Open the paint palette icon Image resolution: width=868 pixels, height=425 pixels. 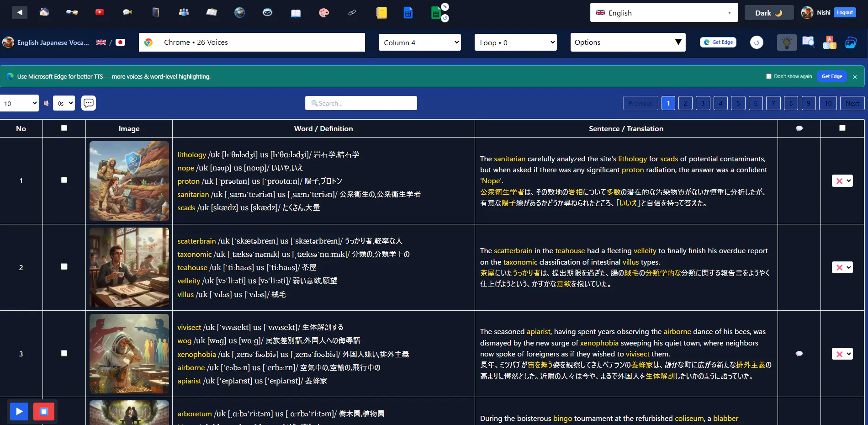tap(324, 12)
